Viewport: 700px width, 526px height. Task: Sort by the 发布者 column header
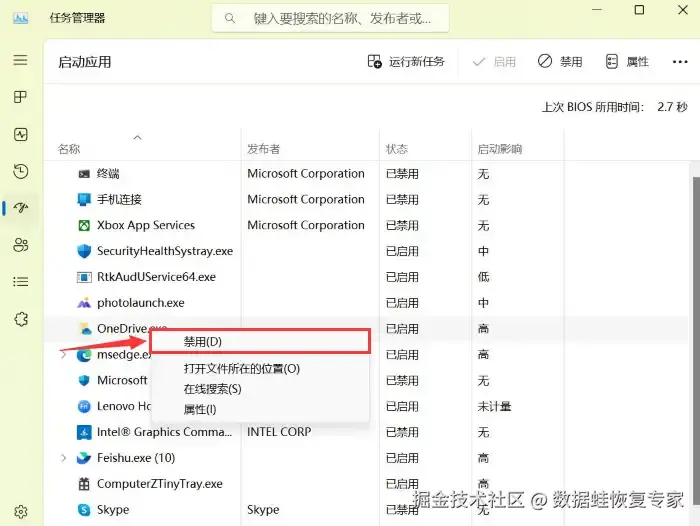(x=263, y=149)
